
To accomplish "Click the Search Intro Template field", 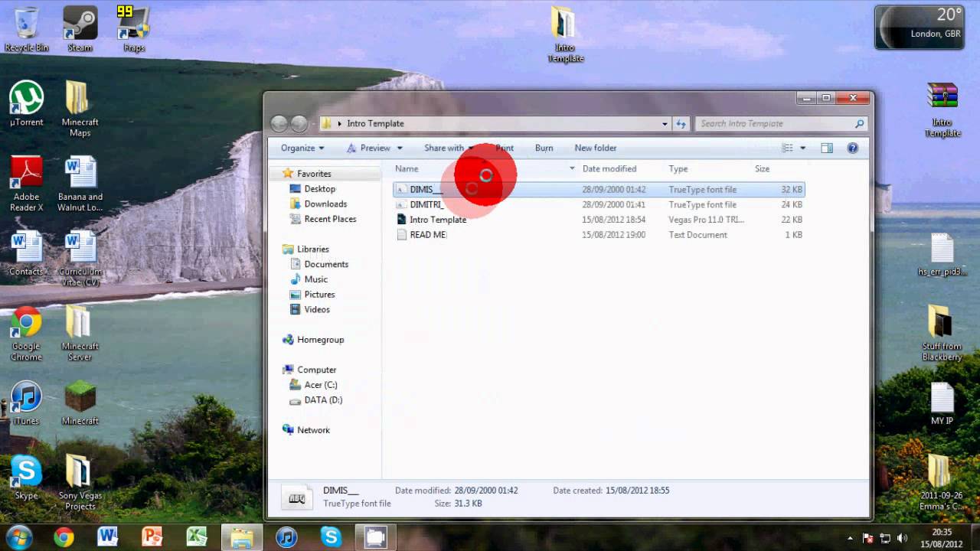I will tap(781, 123).
